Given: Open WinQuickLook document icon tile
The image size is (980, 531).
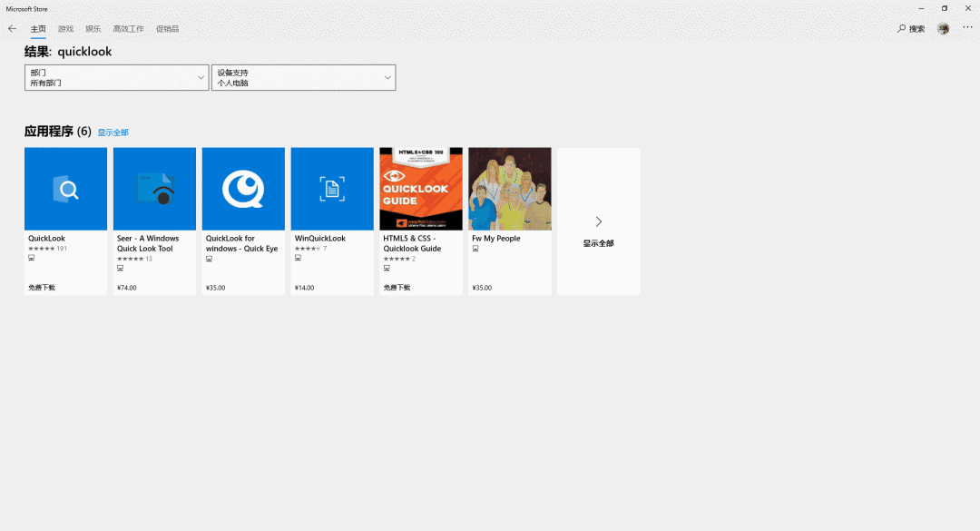Looking at the screenshot, I should point(332,189).
